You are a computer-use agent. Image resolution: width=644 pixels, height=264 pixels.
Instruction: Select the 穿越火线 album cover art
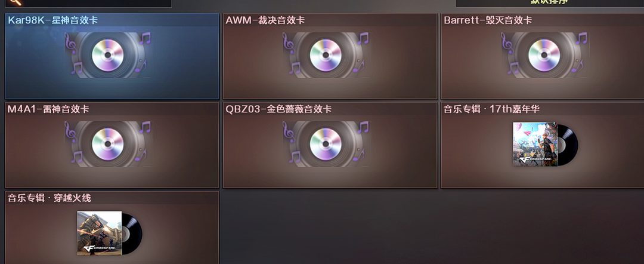100,233
